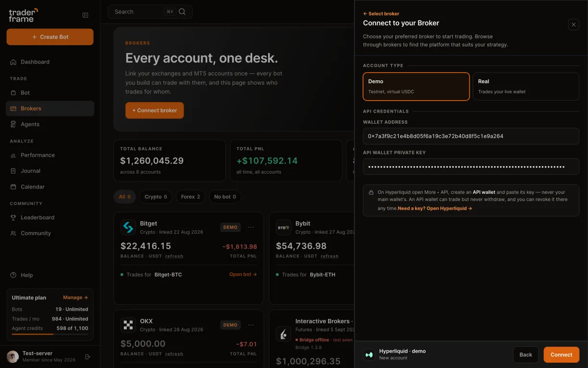Image resolution: width=588 pixels, height=368 pixels.
Task: Click Manage on Ultimate plan
Action: [x=75, y=297]
